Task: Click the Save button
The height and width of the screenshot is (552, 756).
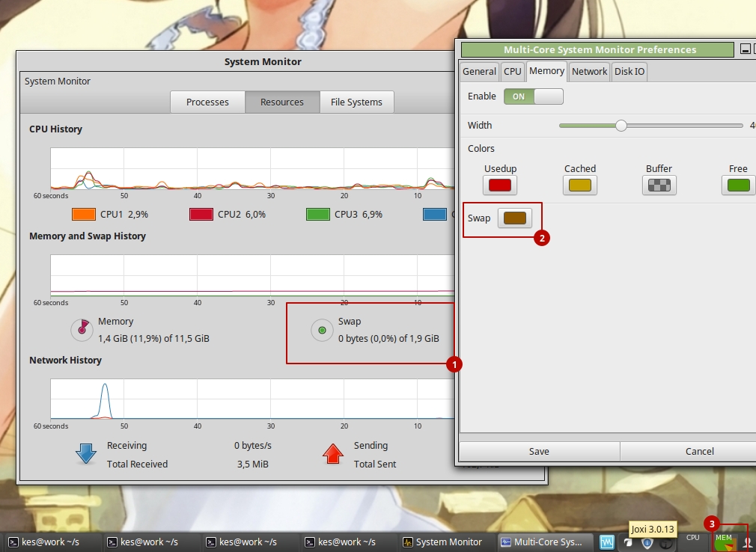Action: [538, 451]
